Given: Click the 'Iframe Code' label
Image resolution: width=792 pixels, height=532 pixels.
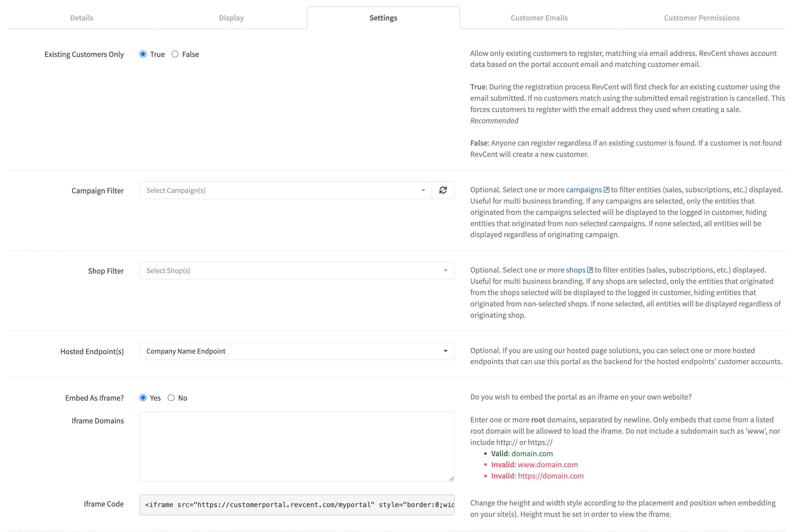Looking at the screenshot, I should pyautogui.click(x=104, y=504).
